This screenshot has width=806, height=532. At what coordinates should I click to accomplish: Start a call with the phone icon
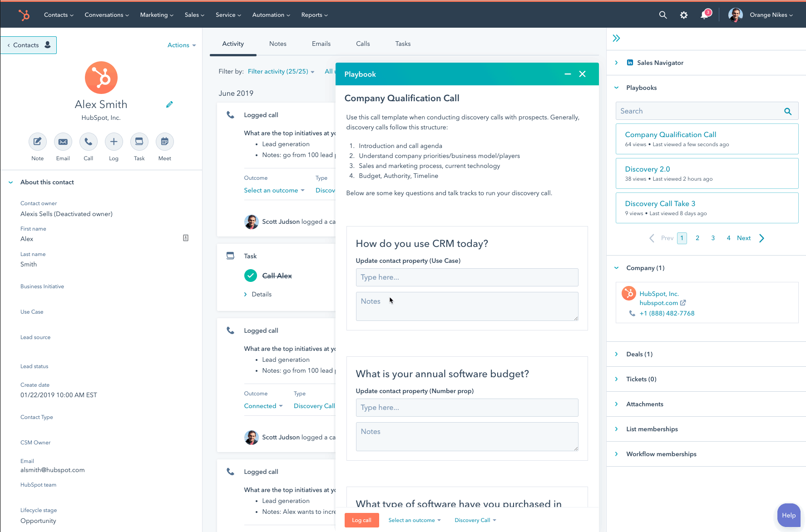[89, 142]
